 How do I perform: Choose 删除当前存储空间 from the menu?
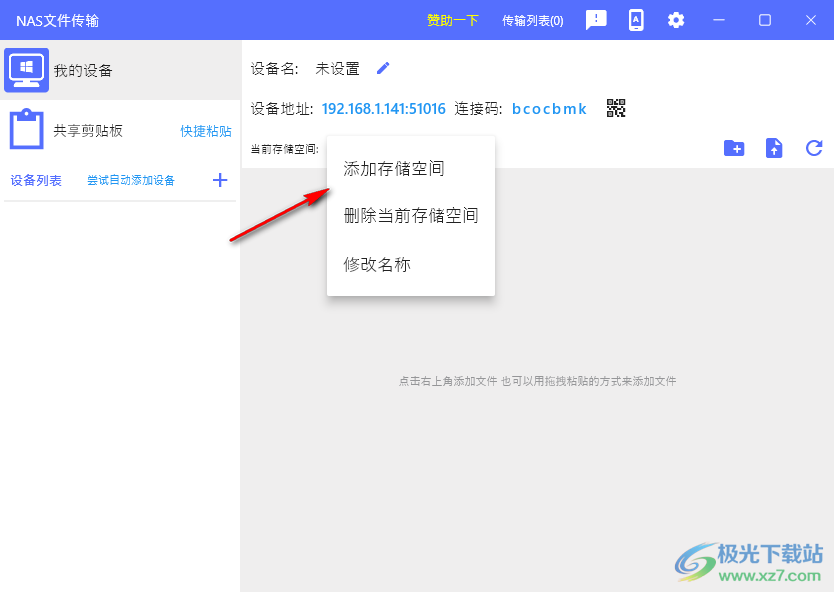410,215
